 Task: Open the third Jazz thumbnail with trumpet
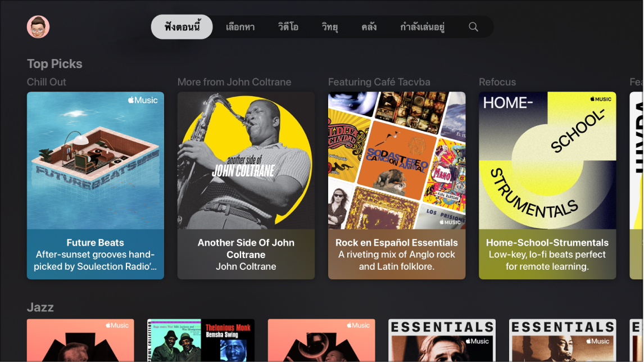(321, 340)
